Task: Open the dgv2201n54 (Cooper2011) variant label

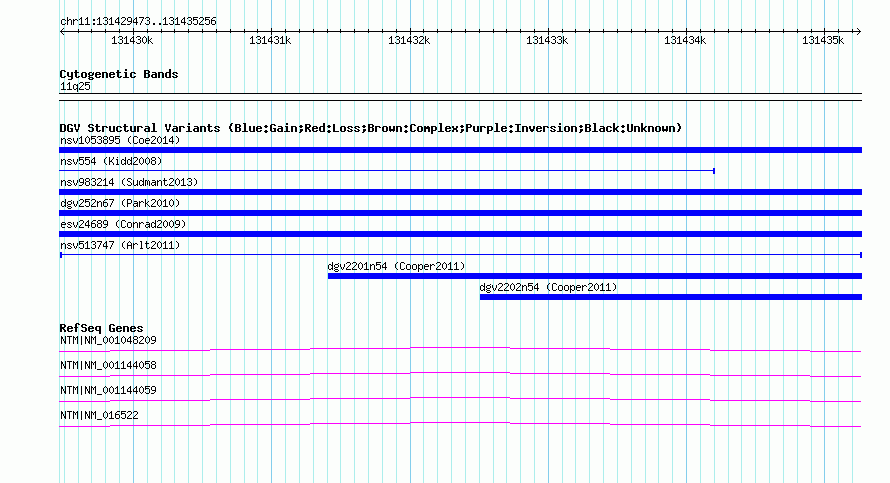Action: tap(396, 266)
